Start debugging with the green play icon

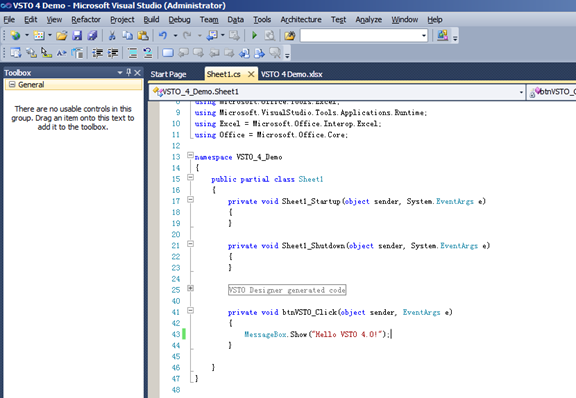click(254, 36)
